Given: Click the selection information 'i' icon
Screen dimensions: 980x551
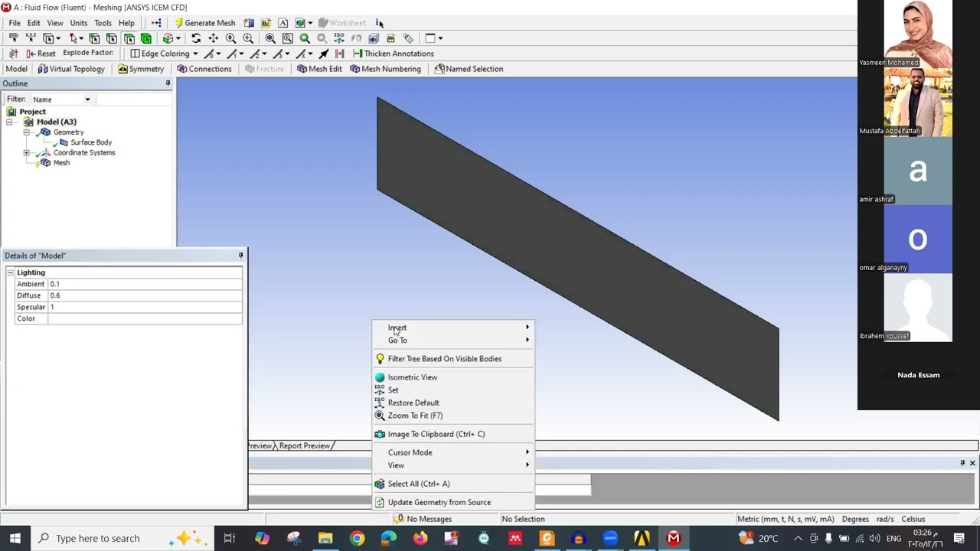Looking at the screenshot, I should [379, 23].
